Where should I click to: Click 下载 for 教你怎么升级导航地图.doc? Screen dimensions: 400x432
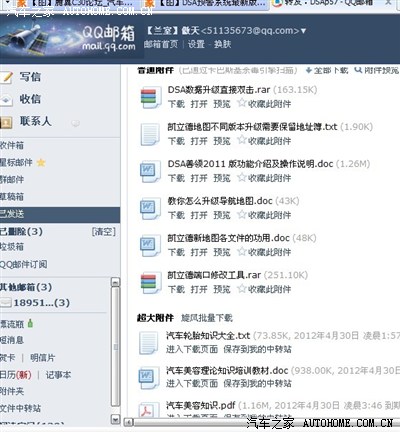tap(176, 215)
